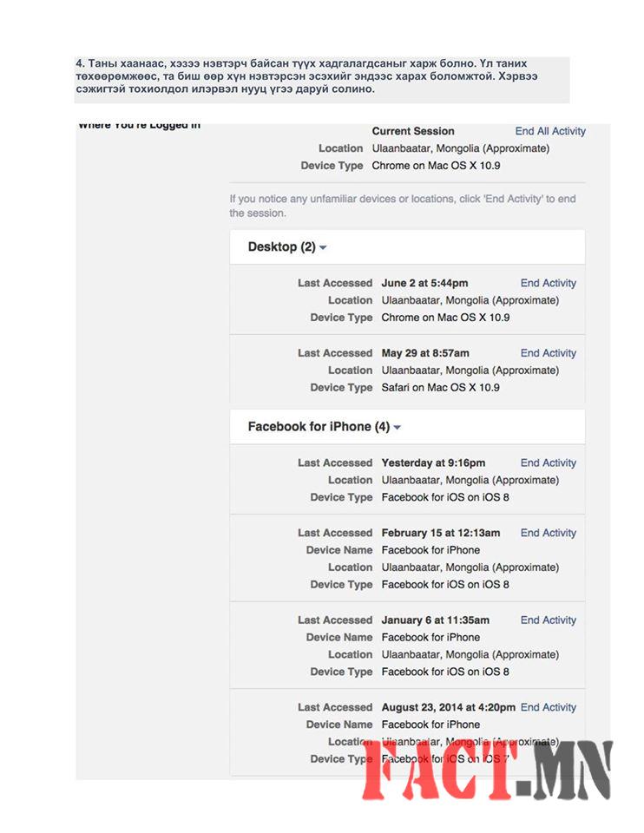Viewport: 644px width, 833px height.
Task: End Activity for August 23, 2014 session
Action: pos(548,707)
